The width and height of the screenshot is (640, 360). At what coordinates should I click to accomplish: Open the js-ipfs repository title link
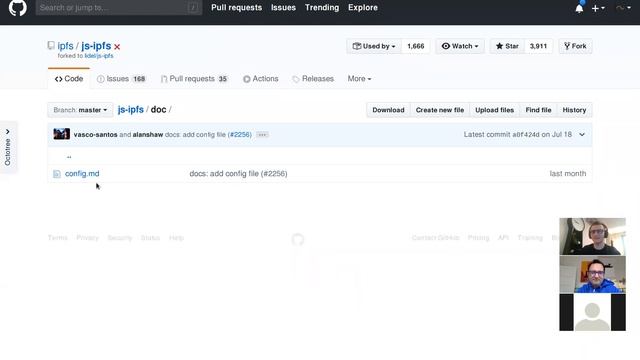pyautogui.click(x=96, y=46)
